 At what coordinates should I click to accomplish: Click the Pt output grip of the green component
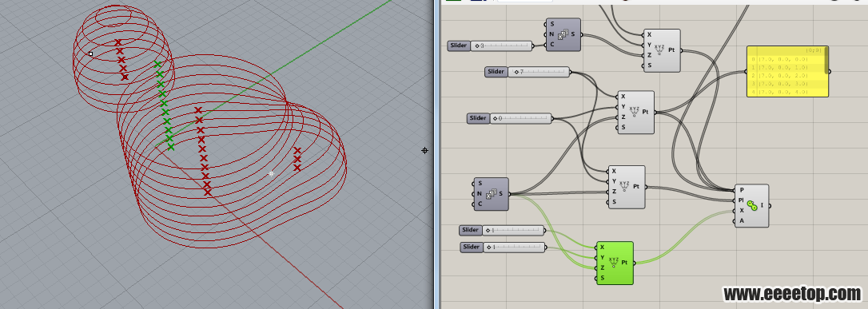pos(634,263)
